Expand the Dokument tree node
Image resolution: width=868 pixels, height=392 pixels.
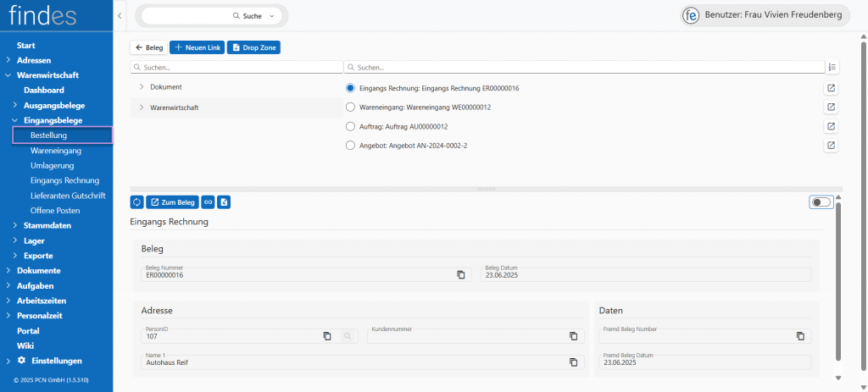coord(141,86)
